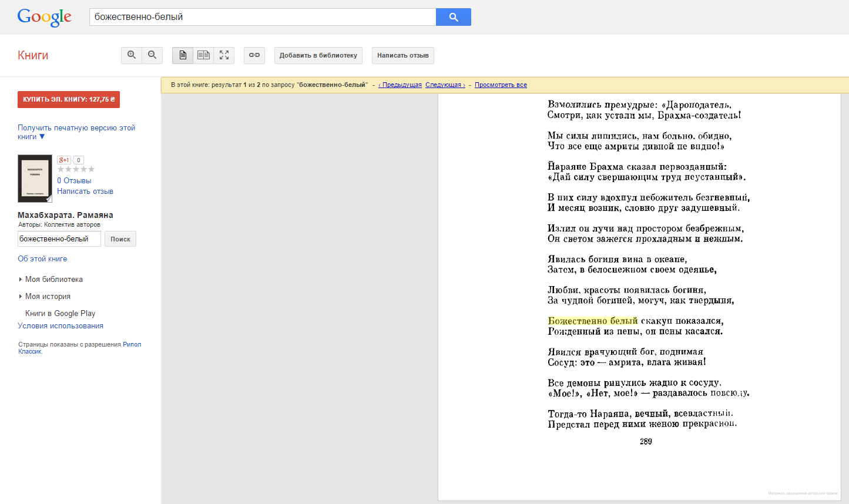The height and width of the screenshot is (504, 849).
Task: Go to the Предыдущая search result
Action: 400,85
